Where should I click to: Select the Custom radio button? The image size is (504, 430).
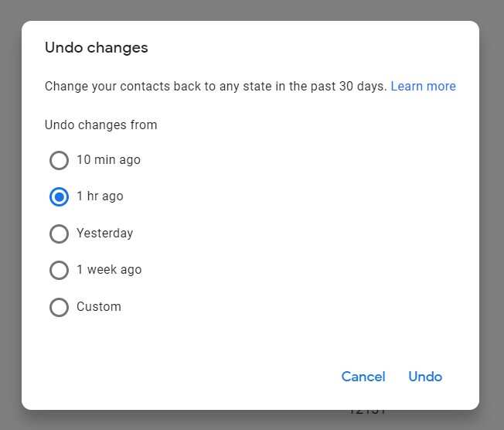[59, 307]
